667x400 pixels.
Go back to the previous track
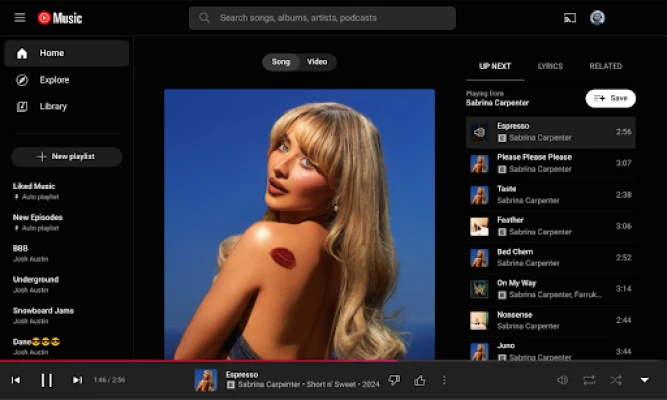point(16,380)
